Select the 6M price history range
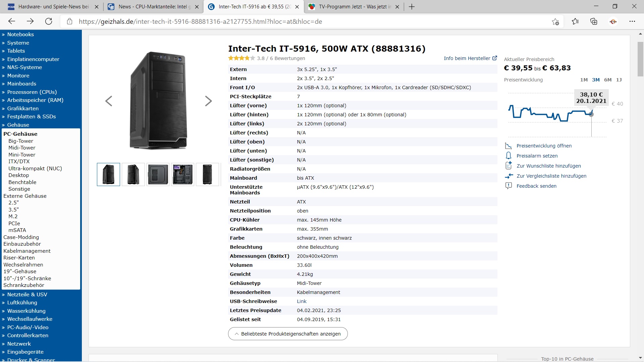This screenshot has width=644, height=362. coord(607,80)
